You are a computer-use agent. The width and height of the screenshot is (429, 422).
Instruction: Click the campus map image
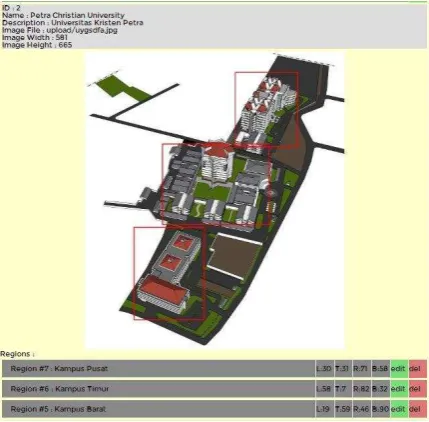click(x=215, y=200)
